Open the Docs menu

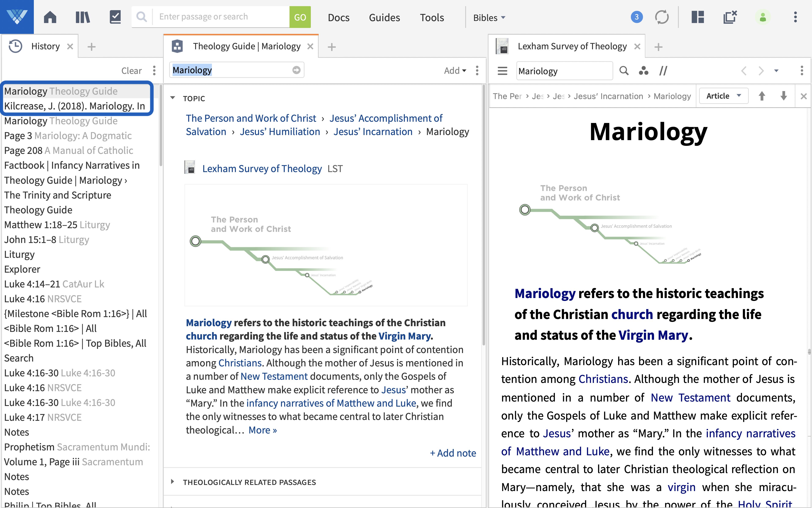339,18
